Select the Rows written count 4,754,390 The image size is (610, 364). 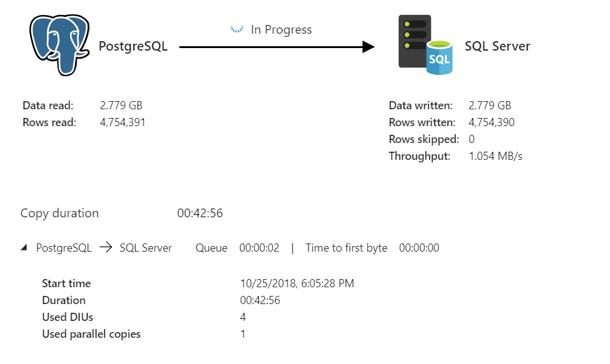(491, 122)
